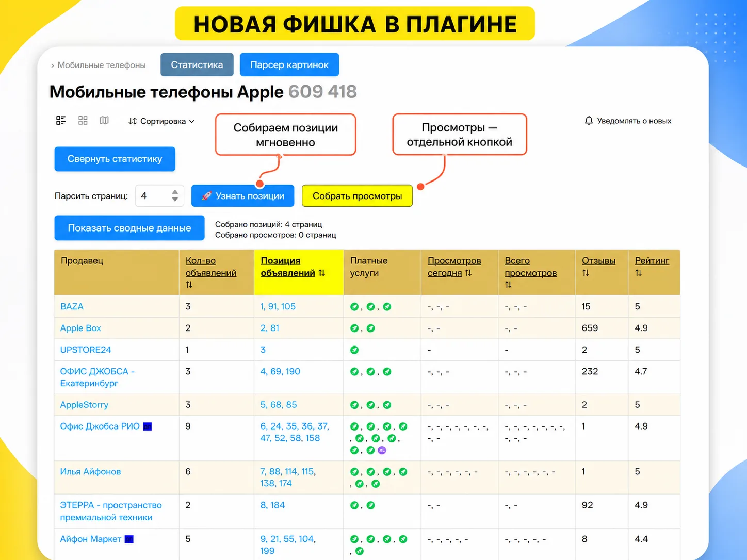
Task: Open the Парсер картинок tab
Action: click(x=289, y=65)
